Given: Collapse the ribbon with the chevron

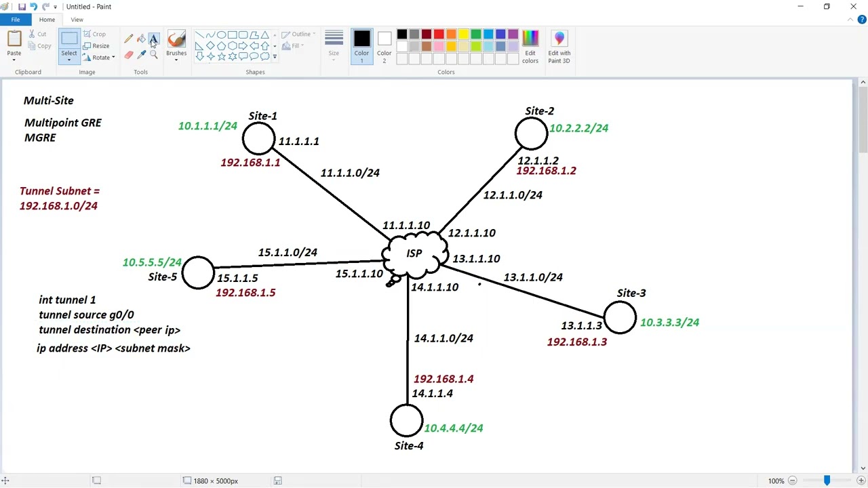Looking at the screenshot, I should coord(852,20).
